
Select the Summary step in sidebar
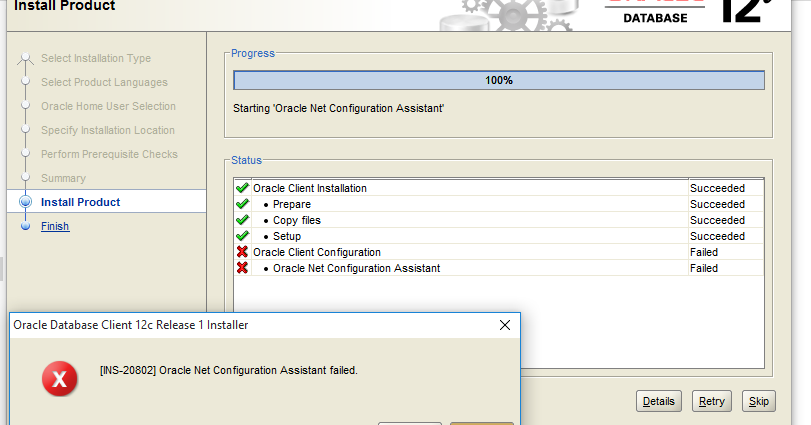pos(63,178)
